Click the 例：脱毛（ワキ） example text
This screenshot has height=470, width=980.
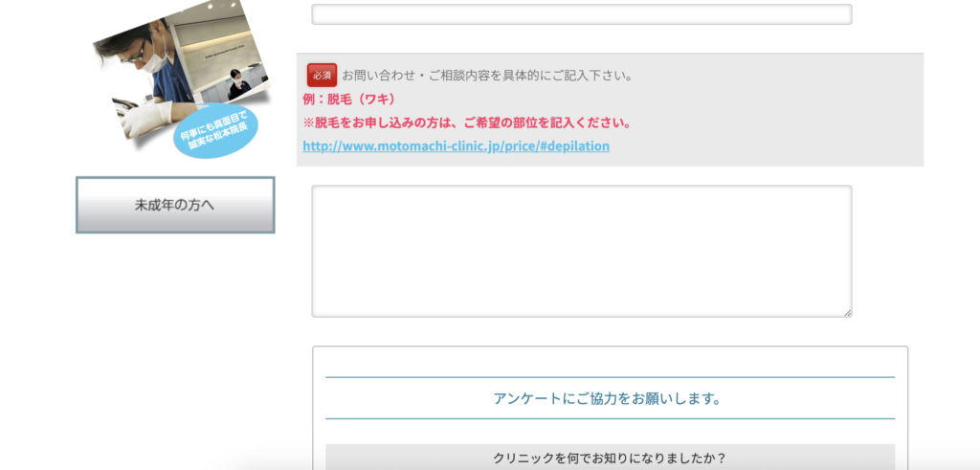pos(348,99)
